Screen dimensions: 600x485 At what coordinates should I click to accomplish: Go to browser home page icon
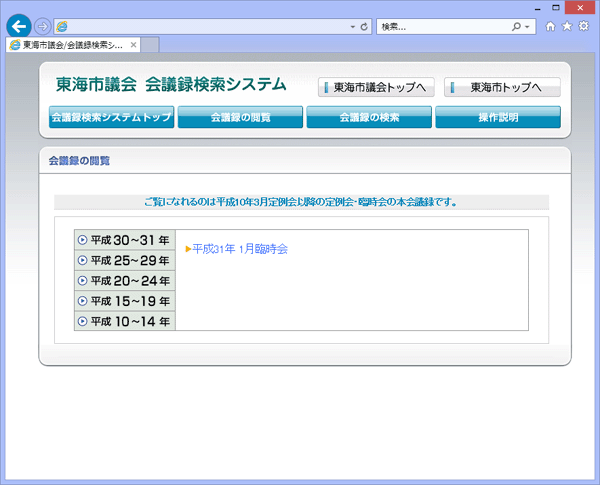(x=550, y=26)
